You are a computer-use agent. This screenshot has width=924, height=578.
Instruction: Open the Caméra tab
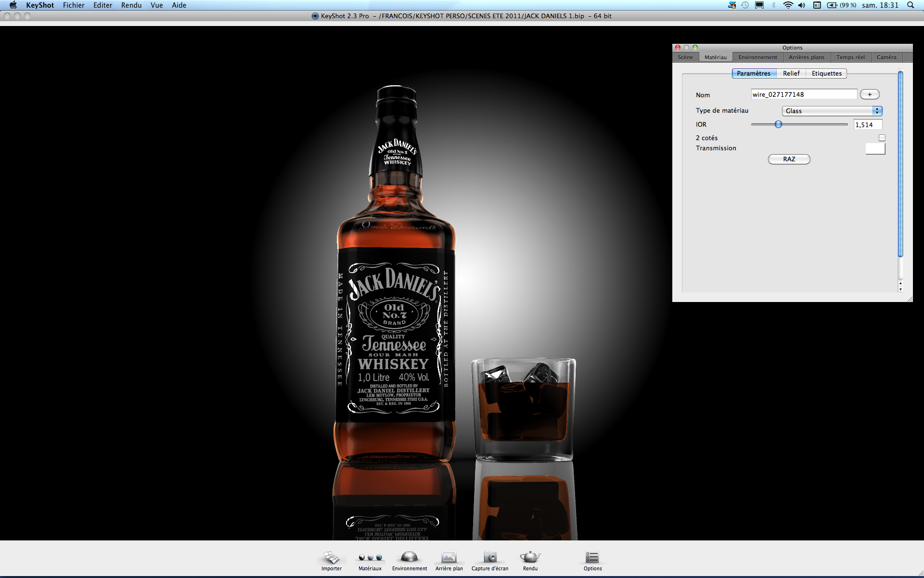(886, 57)
